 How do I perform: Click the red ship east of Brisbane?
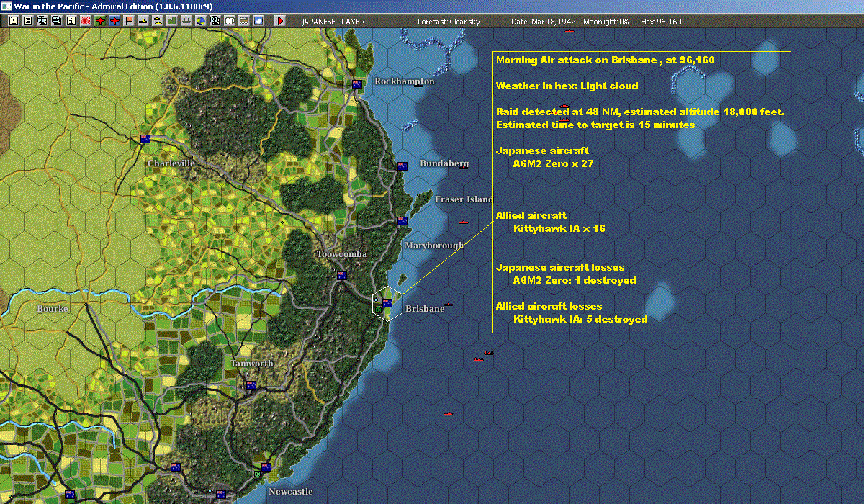(x=449, y=305)
